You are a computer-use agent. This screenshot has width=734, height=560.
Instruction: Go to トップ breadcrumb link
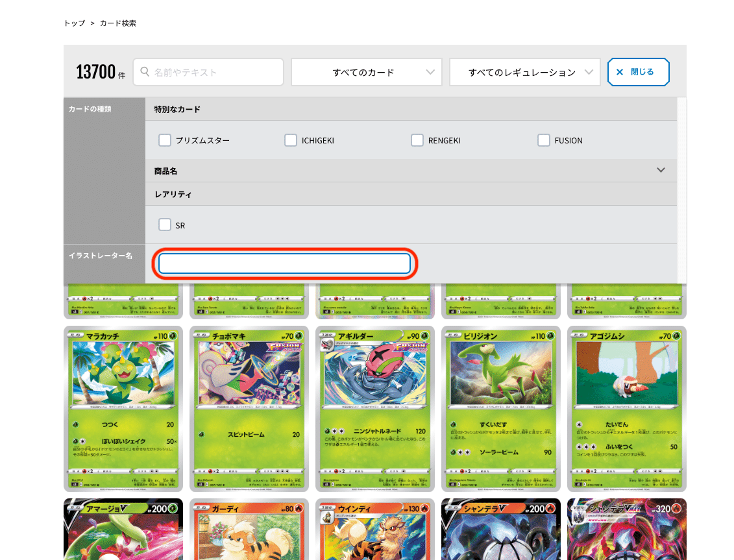(x=75, y=23)
